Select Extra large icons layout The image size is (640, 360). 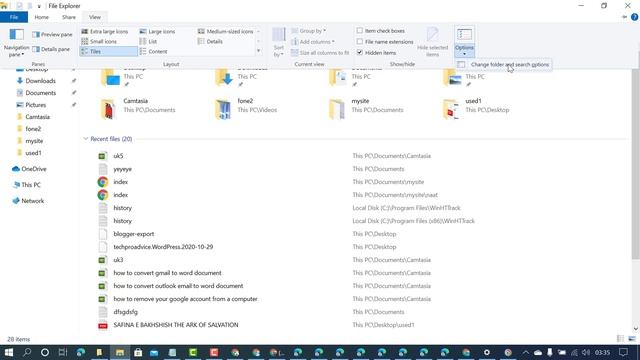click(105, 31)
